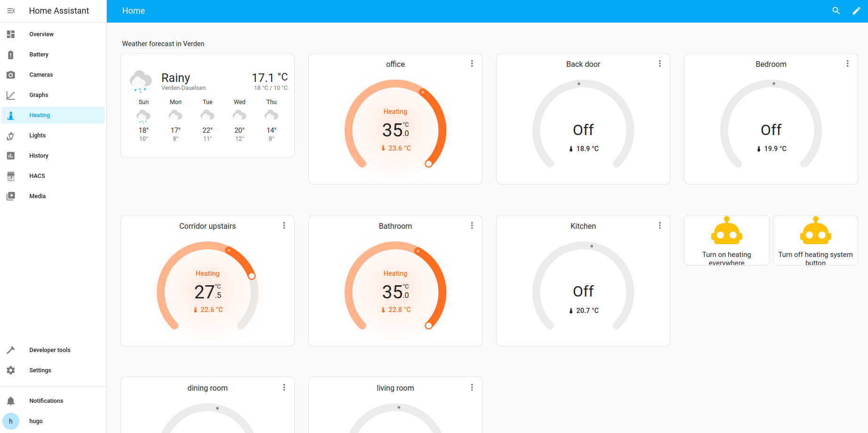Go to the Graphs dashboard
The height and width of the screenshot is (433, 868).
click(x=39, y=95)
